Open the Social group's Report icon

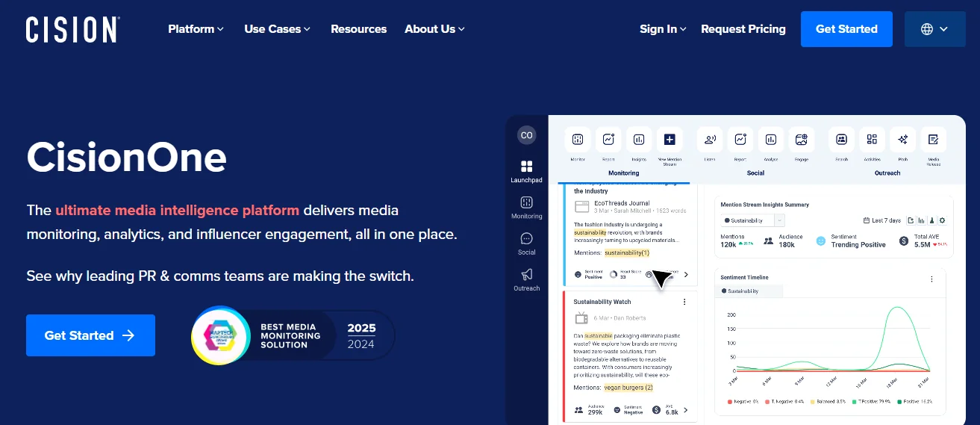[740, 140]
